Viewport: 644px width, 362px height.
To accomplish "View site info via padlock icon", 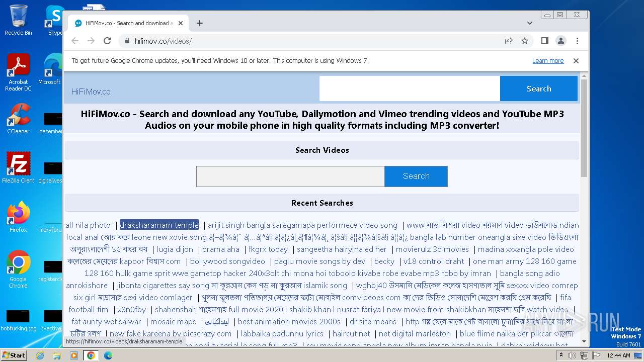I will 127,41.
